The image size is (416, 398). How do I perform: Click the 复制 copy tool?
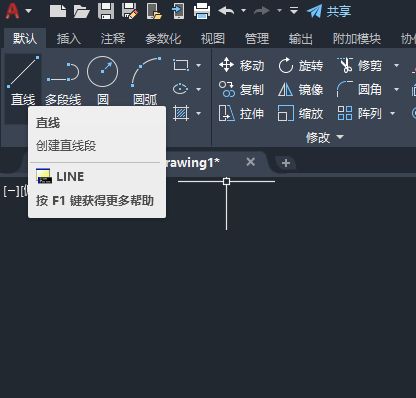point(241,89)
